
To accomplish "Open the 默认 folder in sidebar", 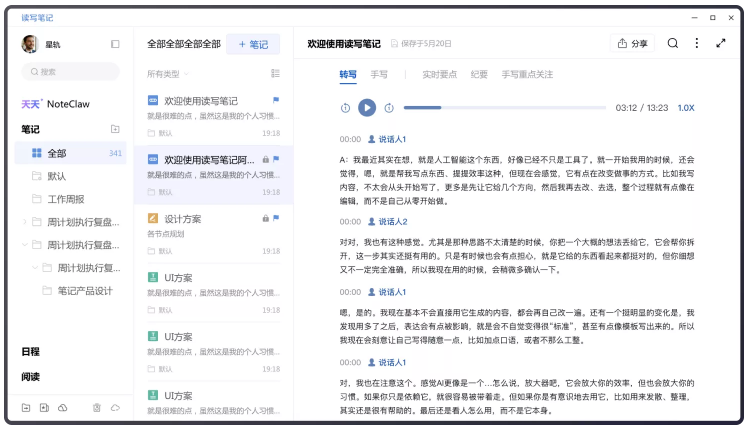I will coord(71,176).
